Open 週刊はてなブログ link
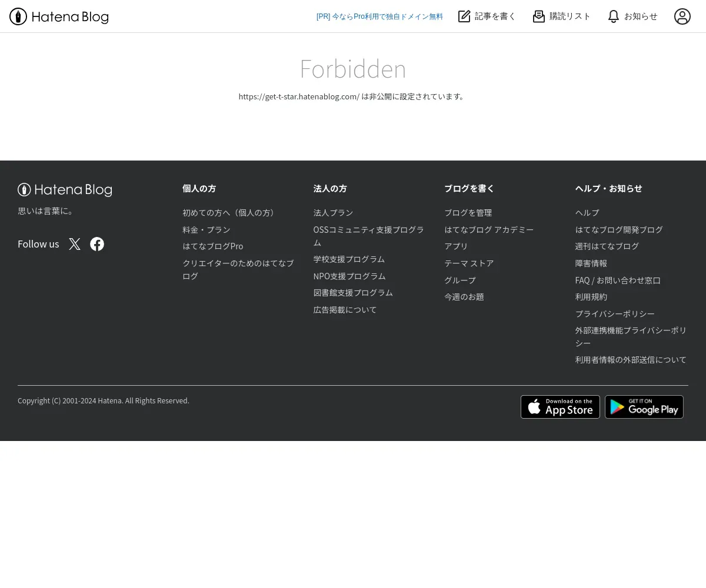The image size is (706, 588). pos(607,246)
